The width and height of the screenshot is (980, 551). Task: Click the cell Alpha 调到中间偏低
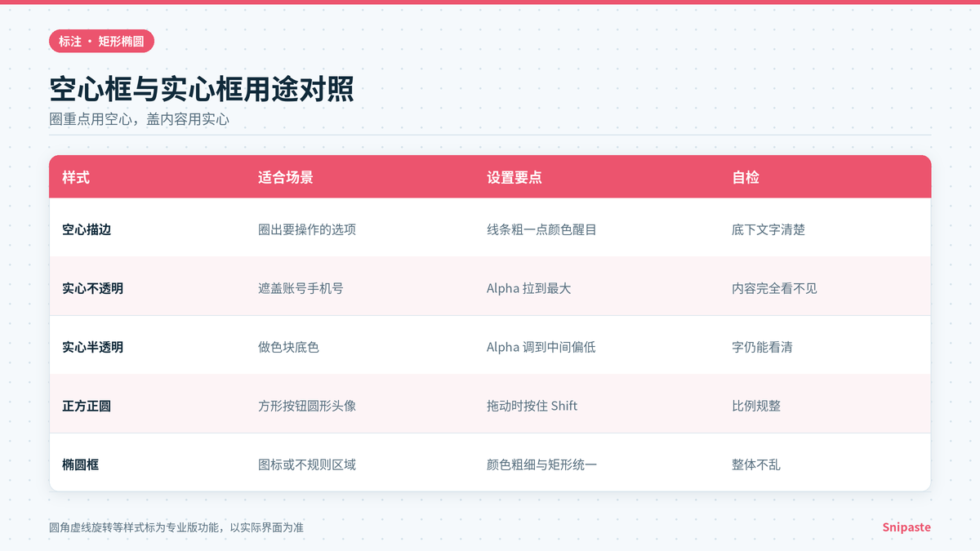(541, 347)
